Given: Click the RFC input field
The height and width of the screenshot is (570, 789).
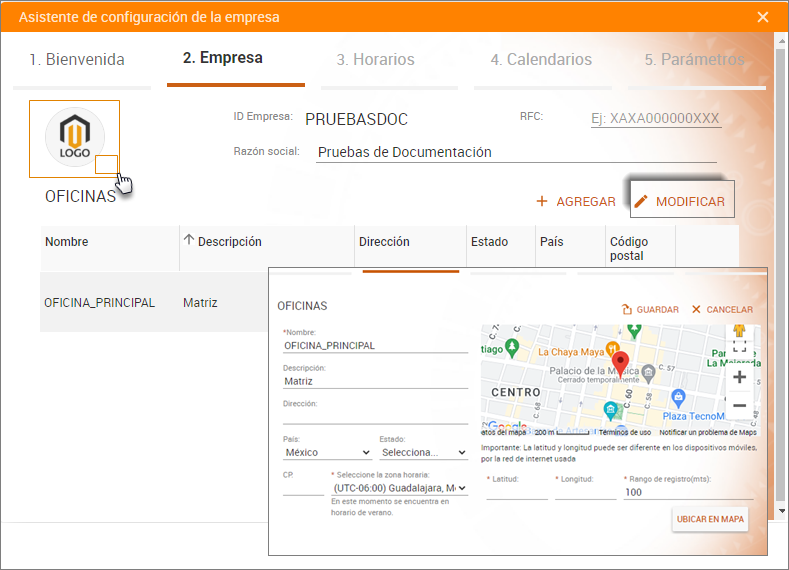Looking at the screenshot, I should (x=655, y=119).
